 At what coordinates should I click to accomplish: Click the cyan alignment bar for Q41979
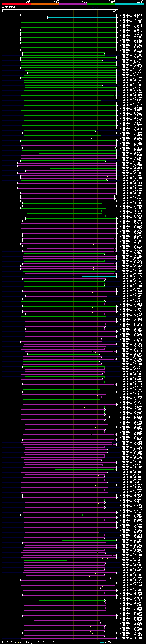coord(99,276)
